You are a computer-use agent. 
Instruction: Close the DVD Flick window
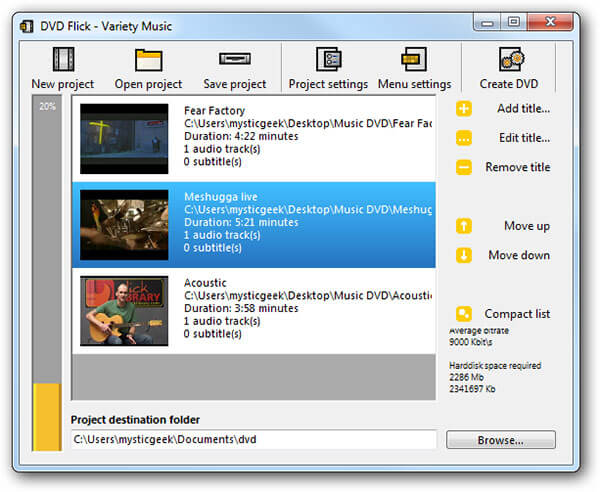(x=550, y=22)
